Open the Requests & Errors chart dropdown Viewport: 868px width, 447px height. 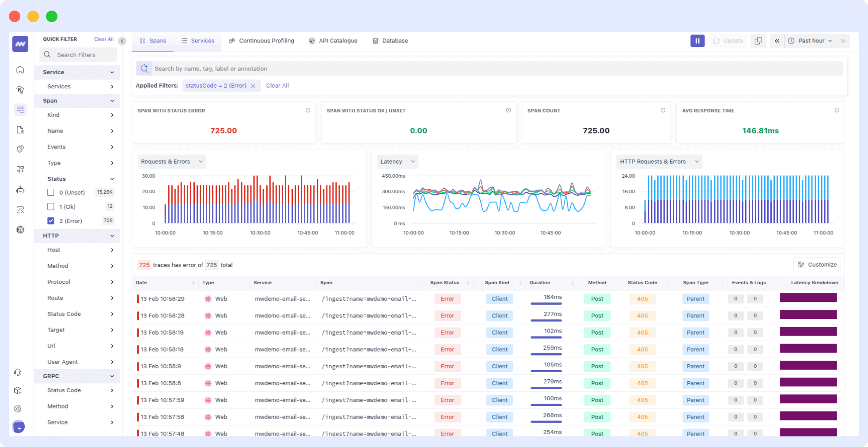click(171, 161)
